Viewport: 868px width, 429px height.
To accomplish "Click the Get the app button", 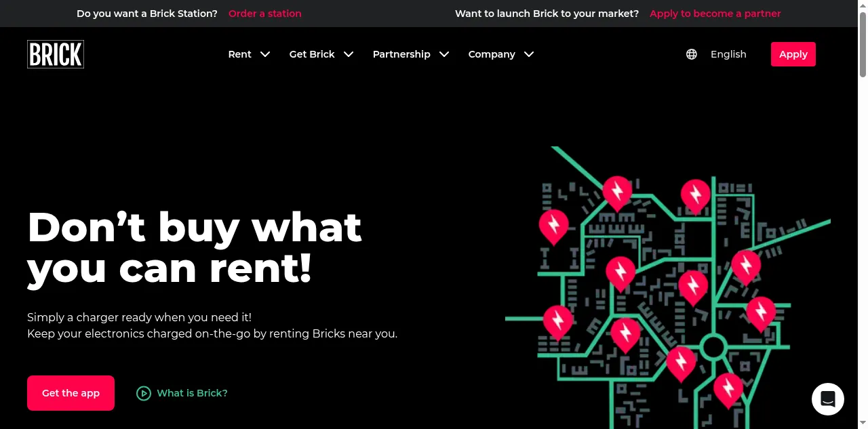I will click(x=71, y=393).
